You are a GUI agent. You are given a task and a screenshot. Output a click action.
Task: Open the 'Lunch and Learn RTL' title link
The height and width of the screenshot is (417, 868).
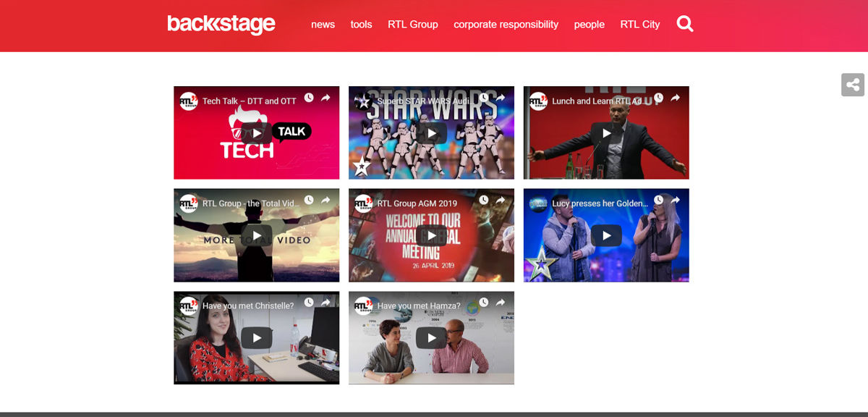pyautogui.click(x=600, y=101)
